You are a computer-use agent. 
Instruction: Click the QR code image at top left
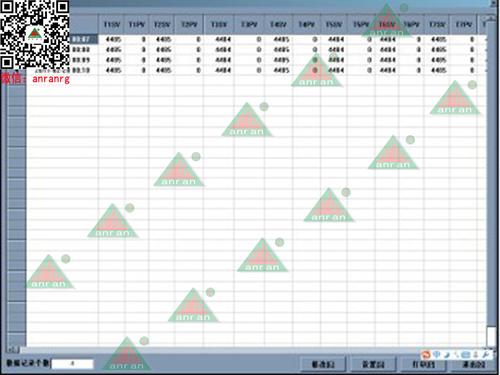click(x=35, y=35)
